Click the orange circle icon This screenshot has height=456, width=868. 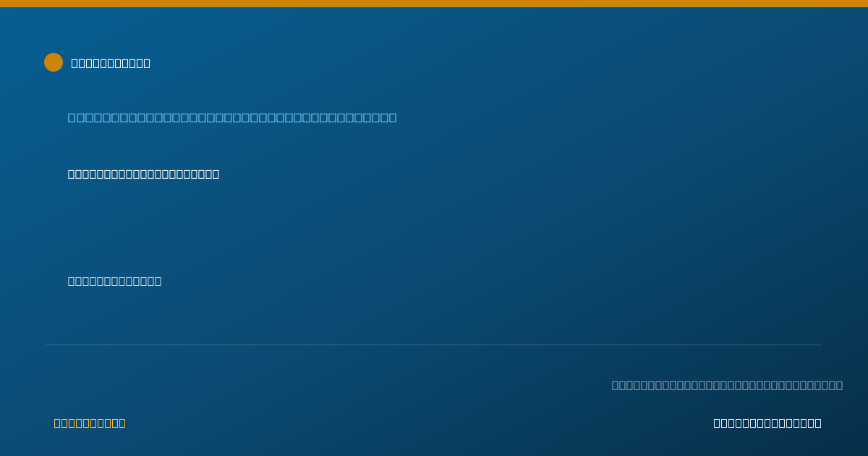point(54,62)
